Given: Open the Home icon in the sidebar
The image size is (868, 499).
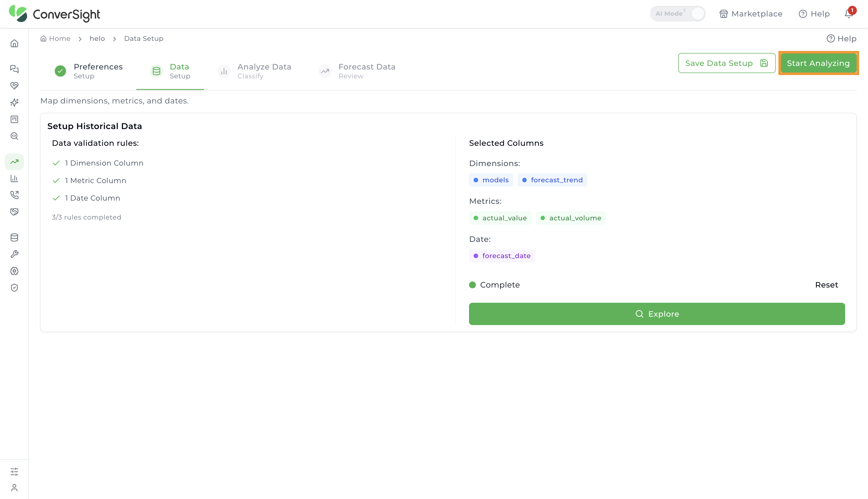Looking at the screenshot, I should point(14,44).
